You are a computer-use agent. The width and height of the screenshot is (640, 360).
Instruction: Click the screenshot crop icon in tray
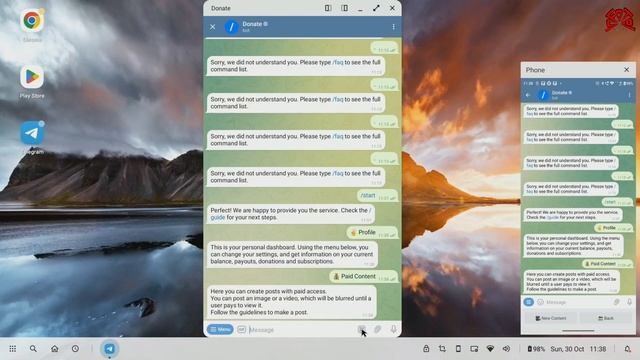point(442,349)
